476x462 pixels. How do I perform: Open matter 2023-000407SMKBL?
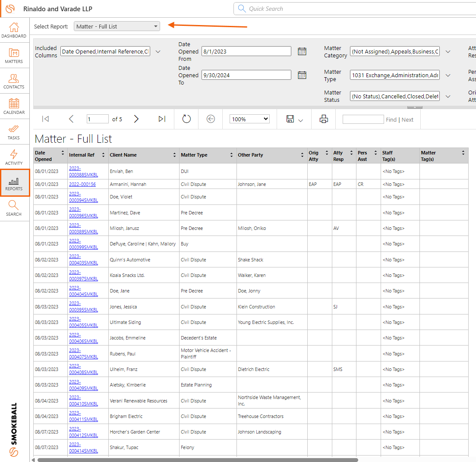83,353
